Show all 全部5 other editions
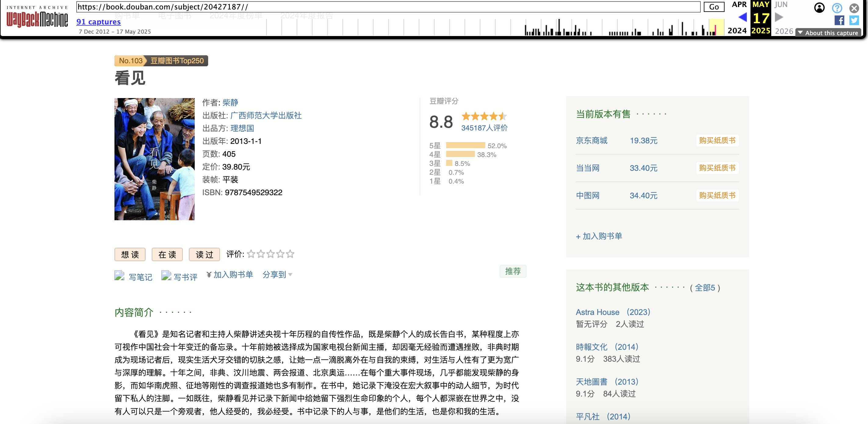The height and width of the screenshot is (424, 868). (705, 288)
